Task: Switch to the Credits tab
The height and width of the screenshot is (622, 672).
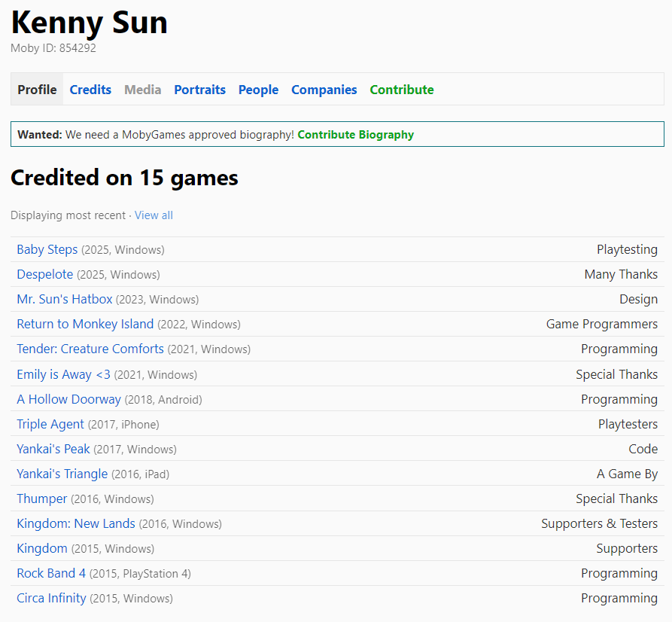Action: pos(90,90)
